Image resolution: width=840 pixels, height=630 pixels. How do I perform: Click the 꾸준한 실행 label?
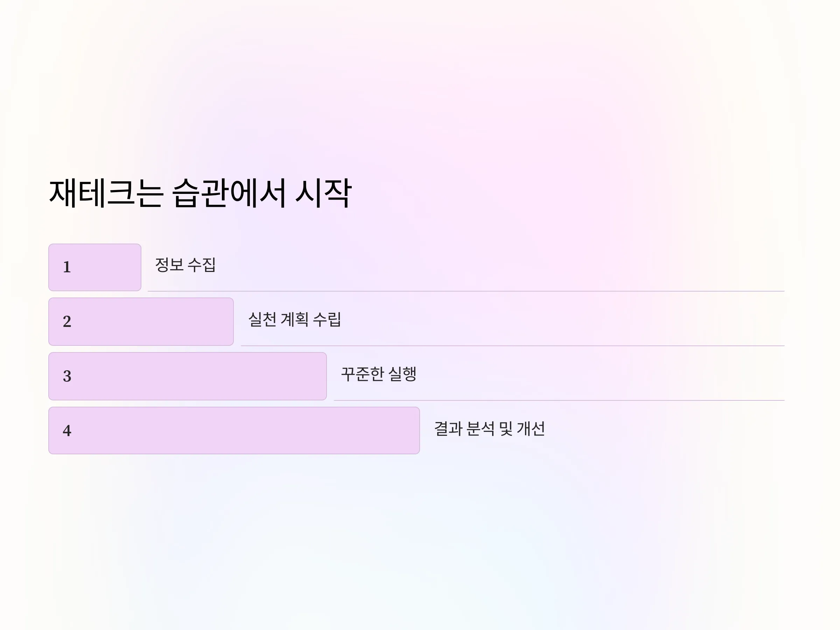tap(379, 374)
